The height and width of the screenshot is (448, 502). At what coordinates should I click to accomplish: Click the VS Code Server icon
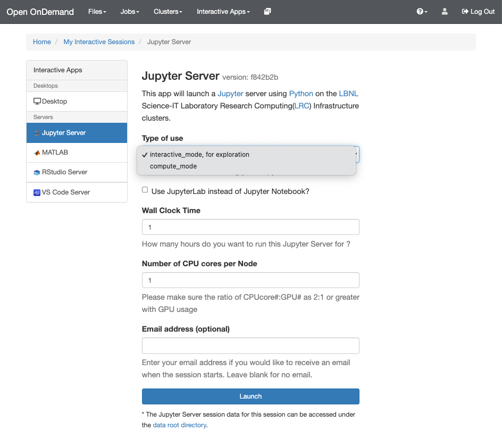pyautogui.click(x=36, y=192)
